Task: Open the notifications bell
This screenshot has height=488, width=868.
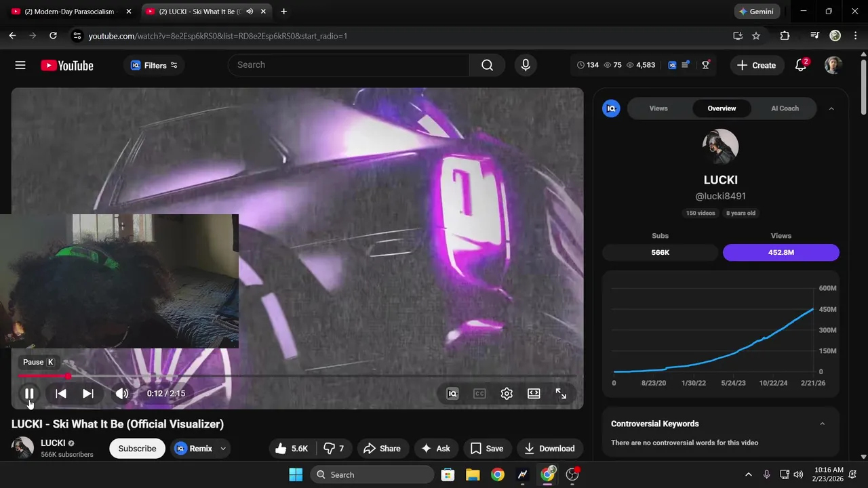Action: click(801, 65)
